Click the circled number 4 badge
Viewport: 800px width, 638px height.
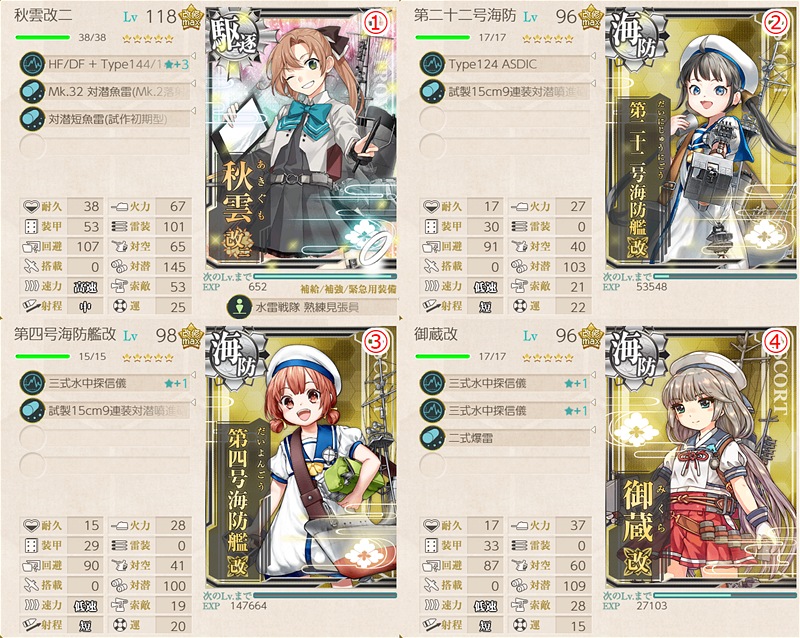coord(774,341)
